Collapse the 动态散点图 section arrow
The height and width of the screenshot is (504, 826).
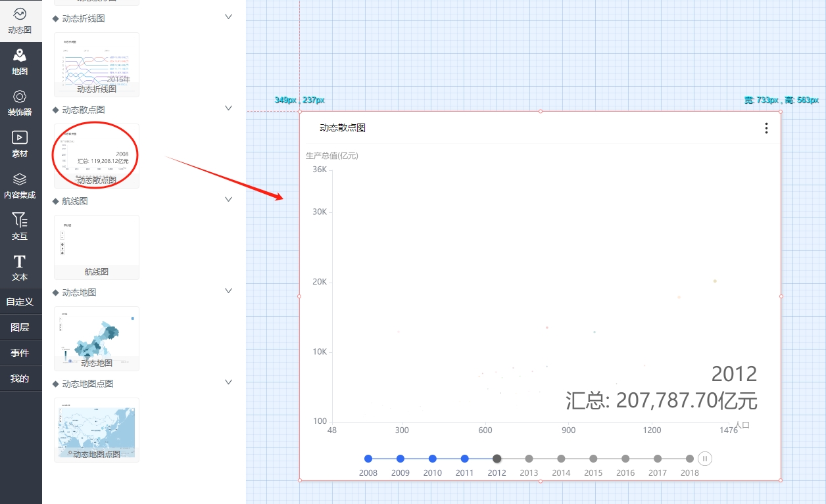[228, 108]
